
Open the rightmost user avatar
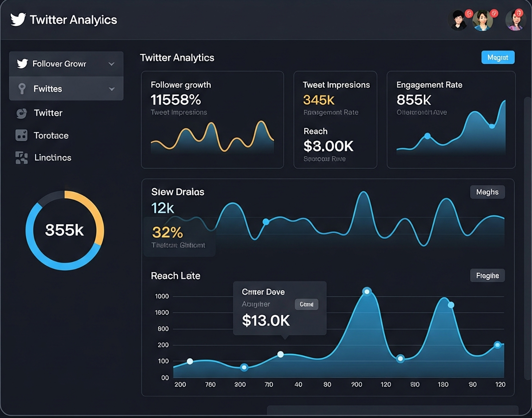click(x=515, y=20)
